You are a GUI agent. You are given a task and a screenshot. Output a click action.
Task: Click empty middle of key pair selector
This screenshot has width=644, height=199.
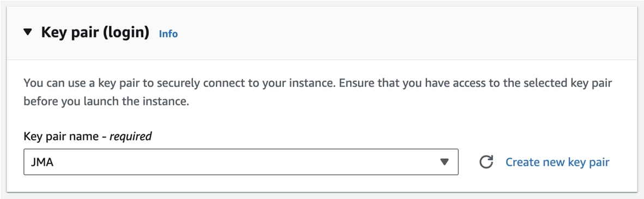246,162
